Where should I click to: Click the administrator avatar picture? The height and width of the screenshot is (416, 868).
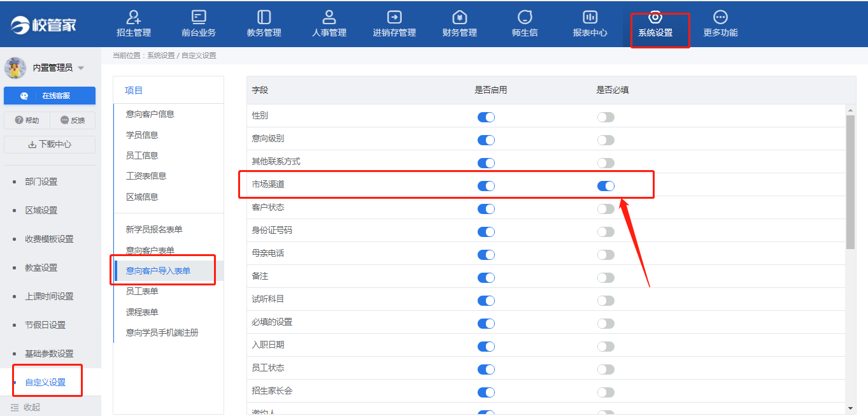pos(15,68)
